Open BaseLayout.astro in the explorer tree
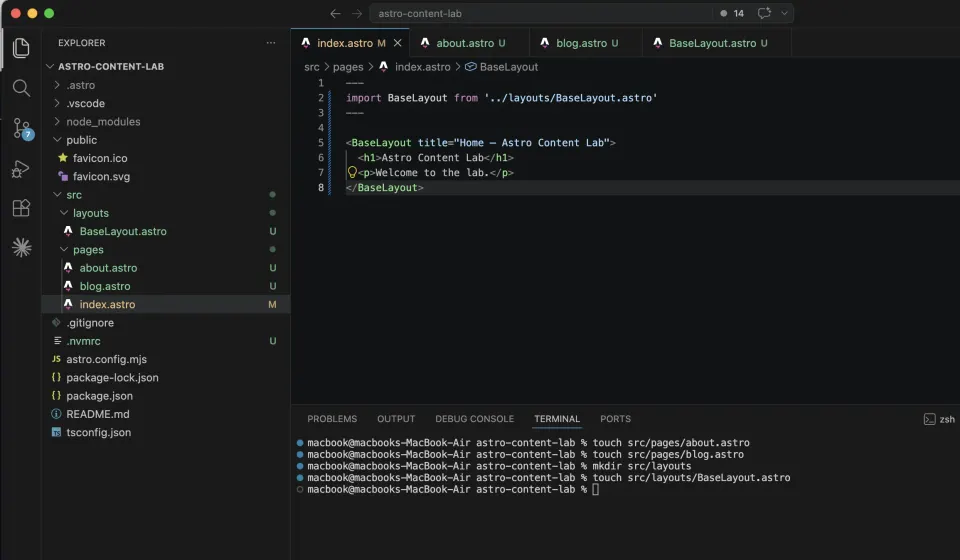 click(x=122, y=231)
